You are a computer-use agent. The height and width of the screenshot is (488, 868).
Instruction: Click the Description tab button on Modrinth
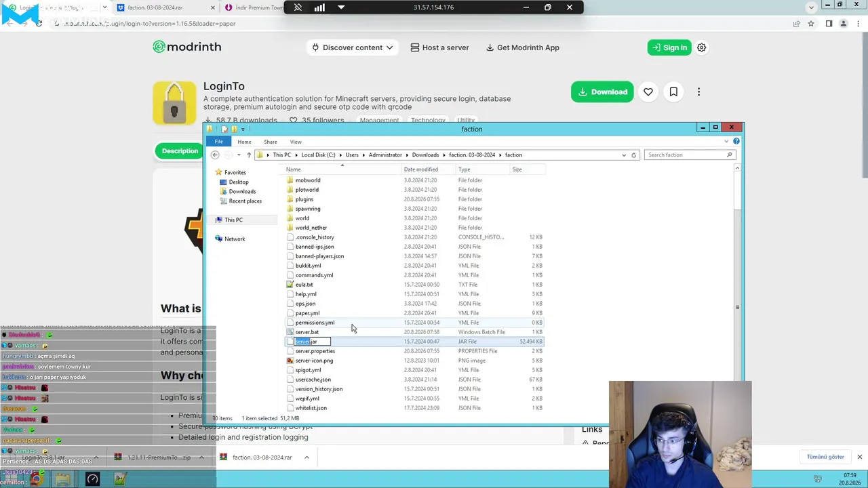[x=179, y=150]
